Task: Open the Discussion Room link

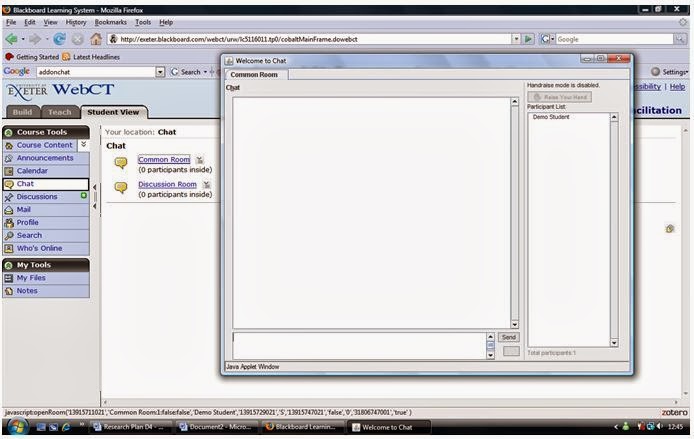Action: coord(167,184)
